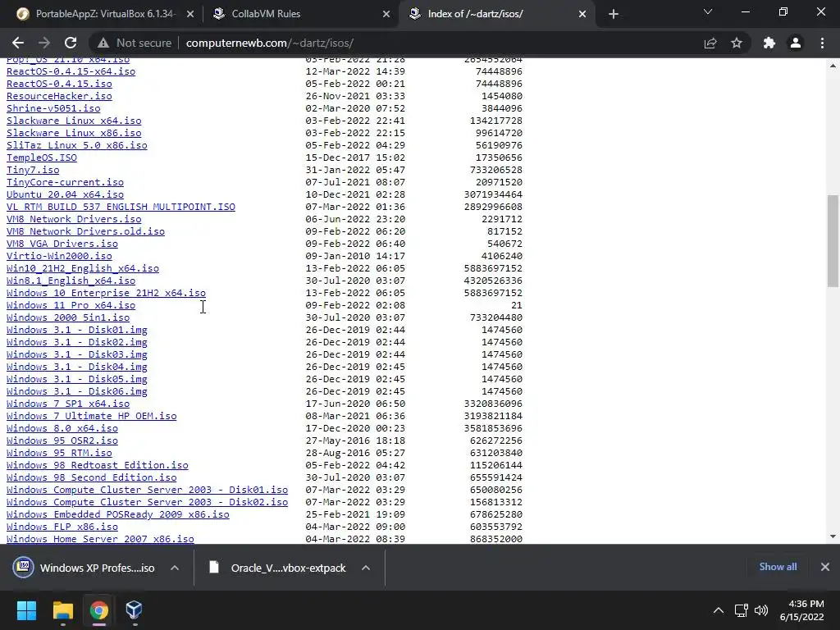
Task: Show hidden system tray icons
Action: coord(719,610)
